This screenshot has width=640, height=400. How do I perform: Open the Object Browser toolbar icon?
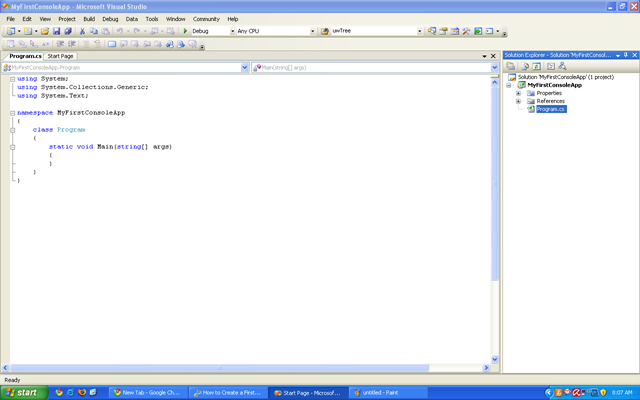coord(455,31)
